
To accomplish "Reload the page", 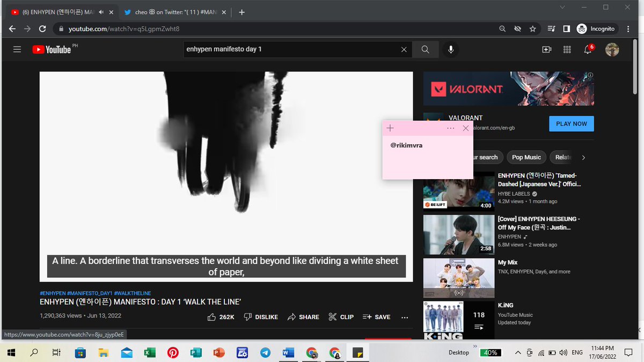I will click(x=43, y=28).
